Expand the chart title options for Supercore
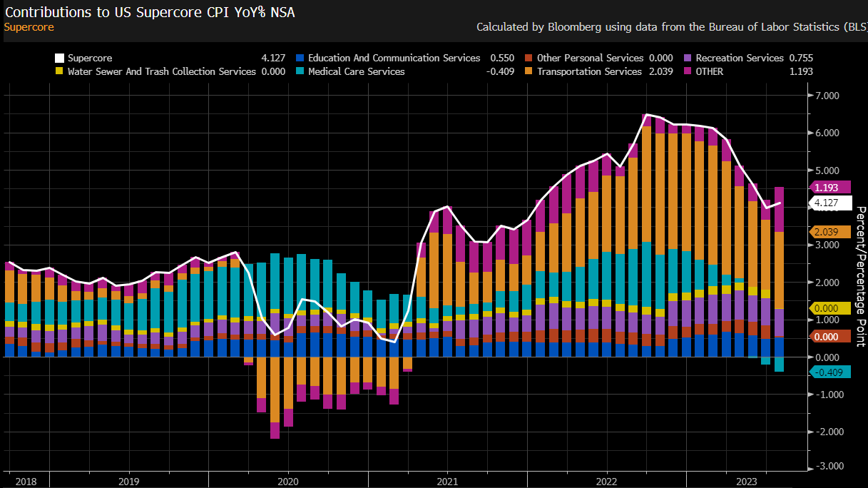This screenshot has width=868, height=488. click(x=29, y=27)
